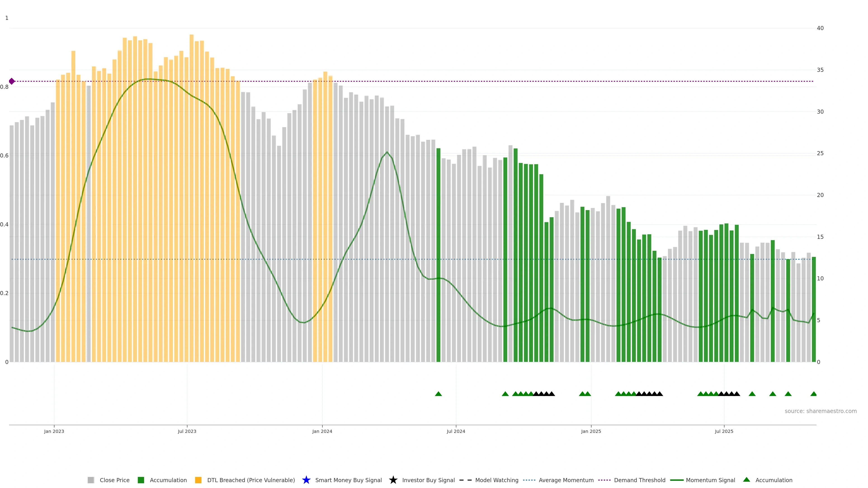Click the gray Close Price legend swatch
Image resolution: width=868 pixels, height=488 pixels.
[x=91, y=480]
